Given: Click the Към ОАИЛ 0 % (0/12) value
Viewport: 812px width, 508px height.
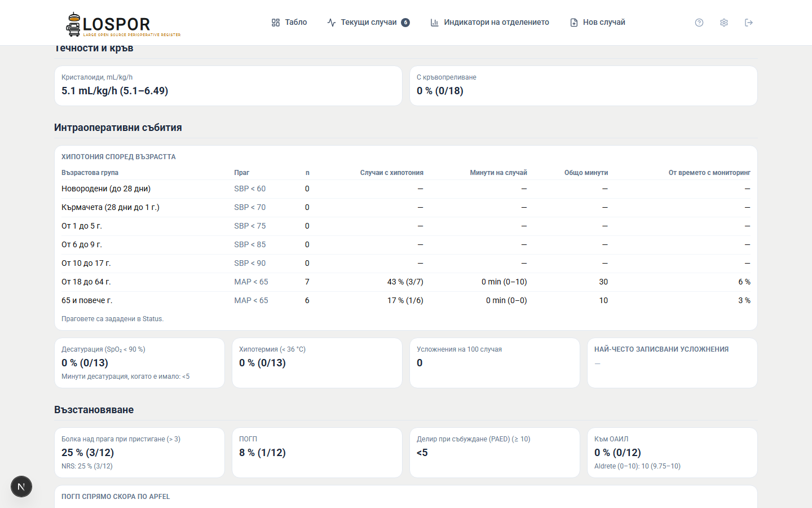Looking at the screenshot, I should click(x=617, y=453).
